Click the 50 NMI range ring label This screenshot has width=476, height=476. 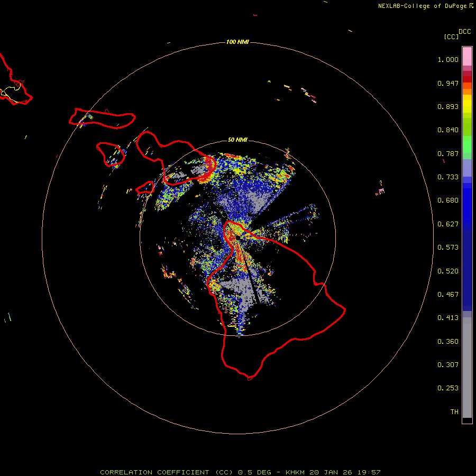point(237,140)
